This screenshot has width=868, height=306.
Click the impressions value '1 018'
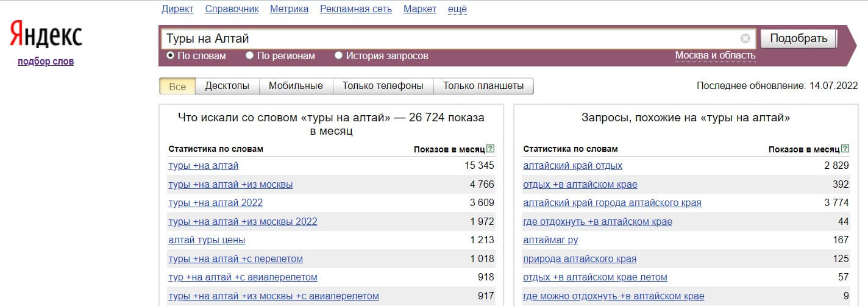(482, 258)
